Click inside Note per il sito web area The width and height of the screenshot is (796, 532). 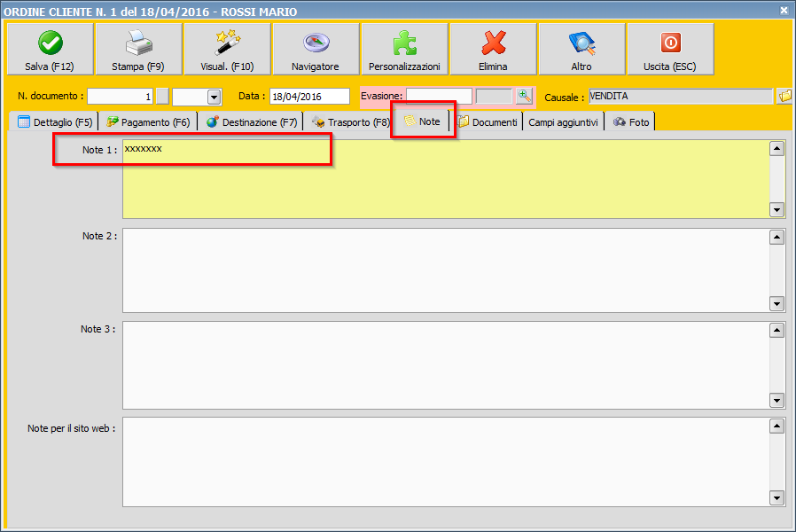tap(446, 462)
